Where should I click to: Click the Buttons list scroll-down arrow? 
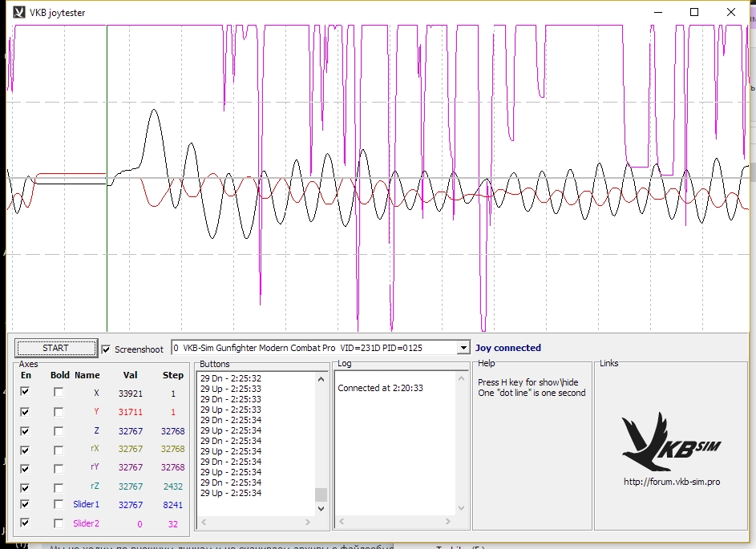point(321,508)
